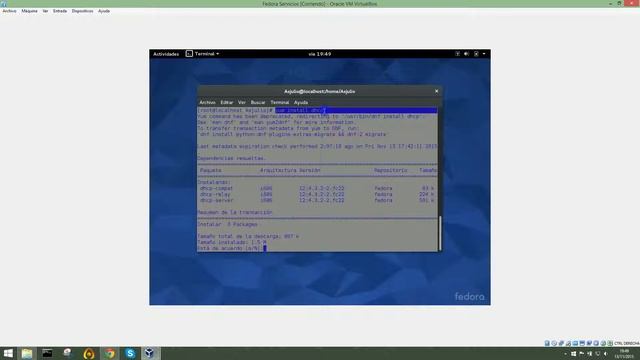Open Ayuda menu in terminal window
The height and width of the screenshot is (360, 640).
301,102
